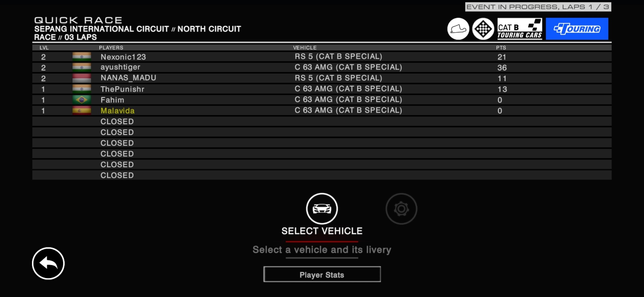
Task: Toggle Malavida player entry
Action: [117, 110]
